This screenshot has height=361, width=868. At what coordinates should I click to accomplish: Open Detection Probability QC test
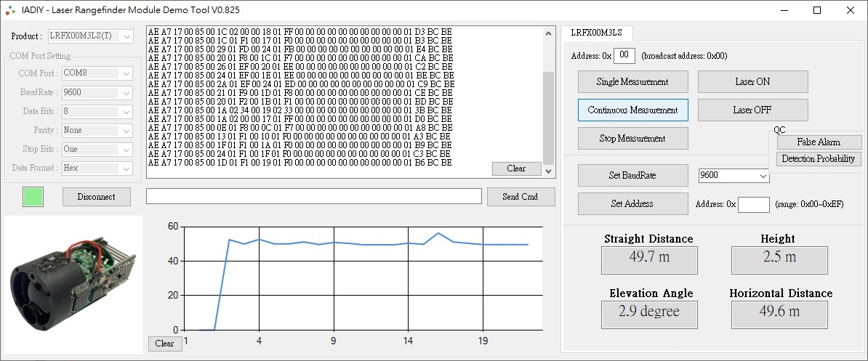point(818,159)
